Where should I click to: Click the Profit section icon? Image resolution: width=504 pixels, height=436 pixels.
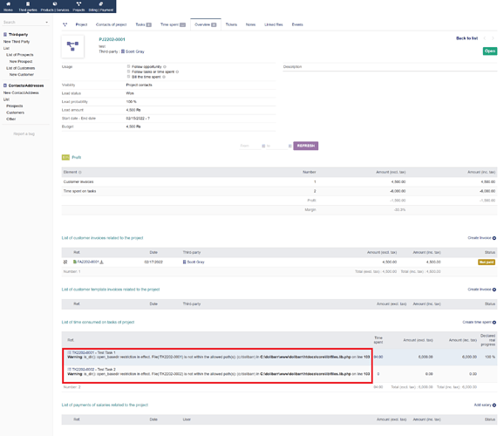point(65,157)
